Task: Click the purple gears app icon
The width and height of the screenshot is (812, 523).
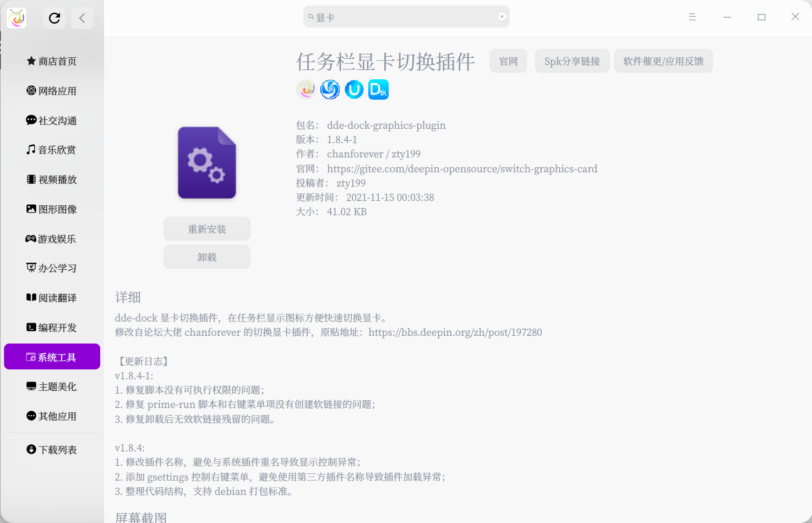Action: pyautogui.click(x=207, y=162)
